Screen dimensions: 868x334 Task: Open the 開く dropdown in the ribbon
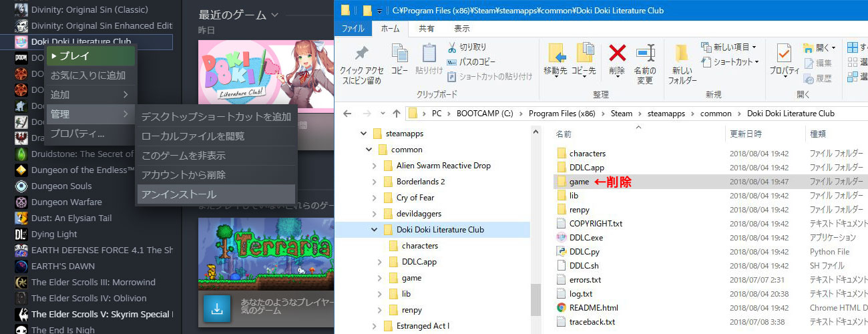(820, 47)
